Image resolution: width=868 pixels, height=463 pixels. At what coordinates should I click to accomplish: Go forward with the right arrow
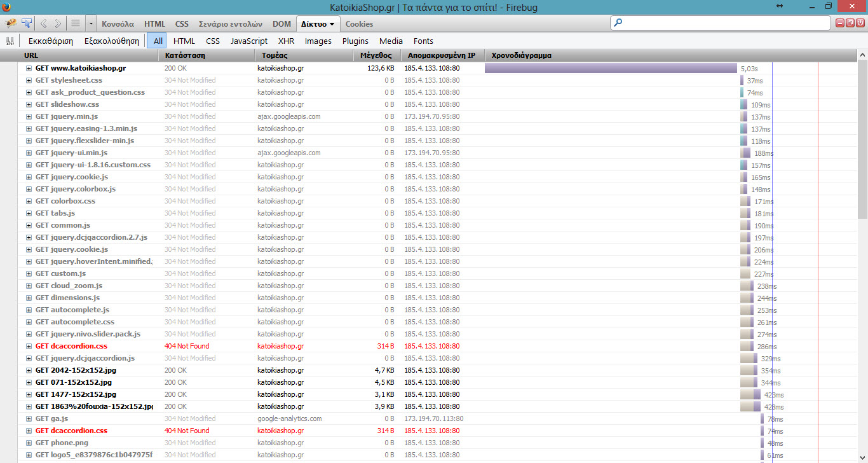tap(58, 24)
